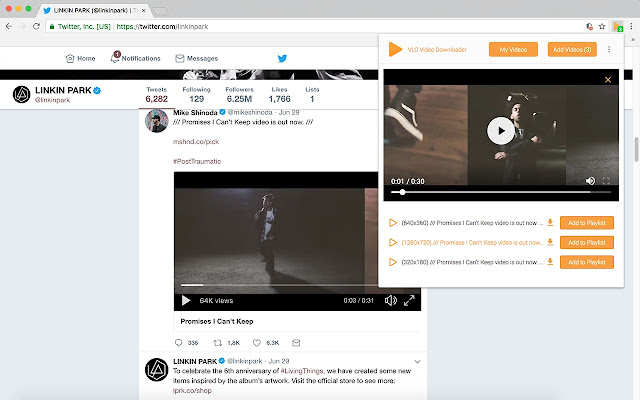Open a new browser tab
640x400 pixels.
(160, 11)
